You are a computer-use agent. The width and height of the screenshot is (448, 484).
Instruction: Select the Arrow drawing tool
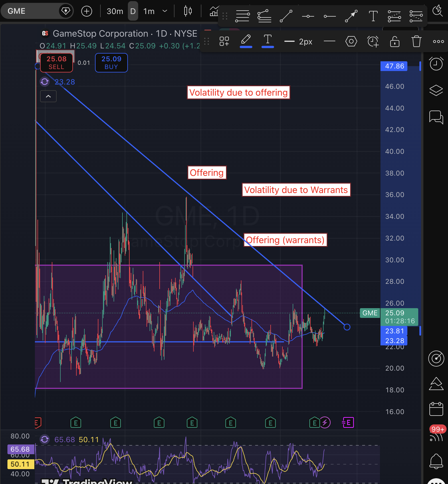coord(351,16)
